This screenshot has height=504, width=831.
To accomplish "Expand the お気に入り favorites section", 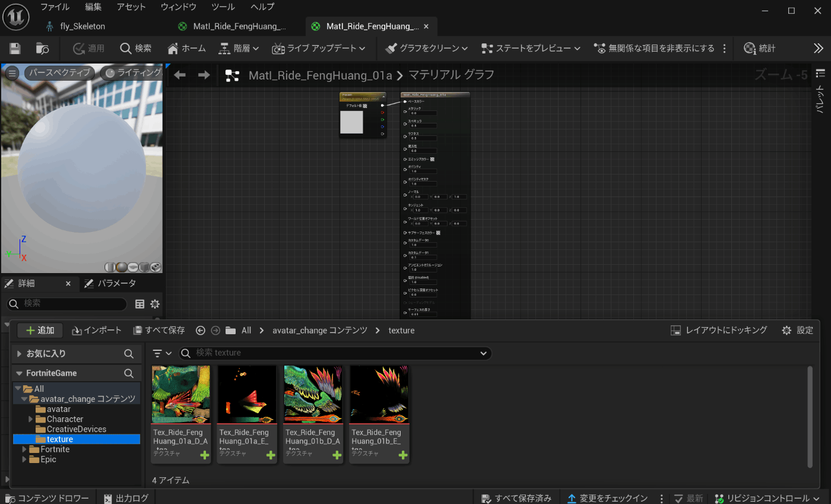I will pos(20,354).
